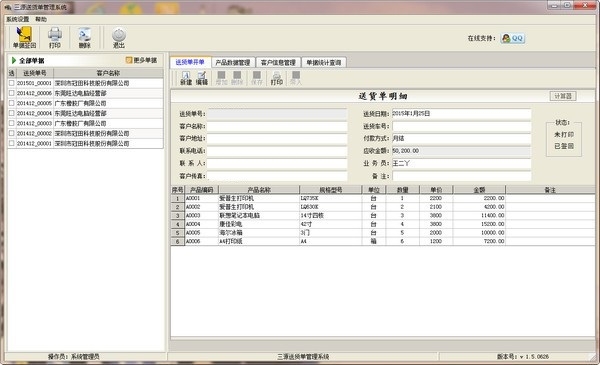Click 打印 icon in delivery note toolbar
The image size is (600, 365).
click(277, 78)
